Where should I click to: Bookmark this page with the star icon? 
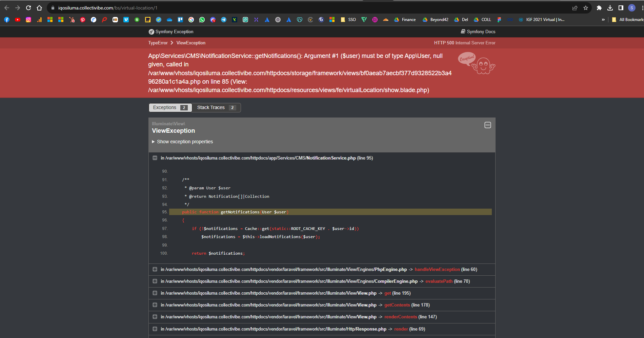pos(586,8)
